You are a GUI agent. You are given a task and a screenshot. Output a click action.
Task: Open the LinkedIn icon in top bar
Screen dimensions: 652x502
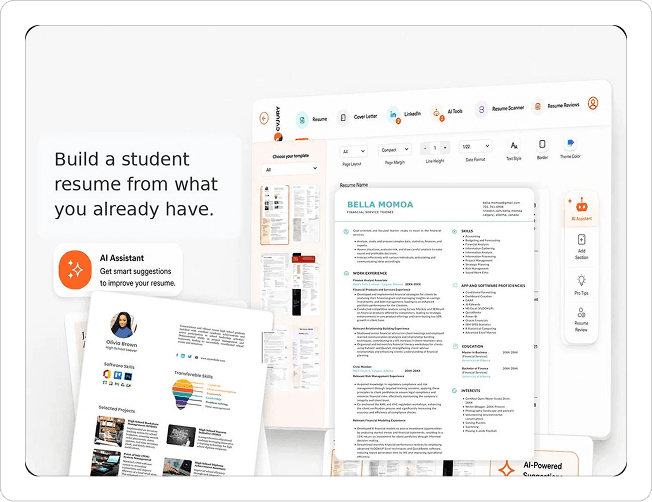click(x=393, y=114)
